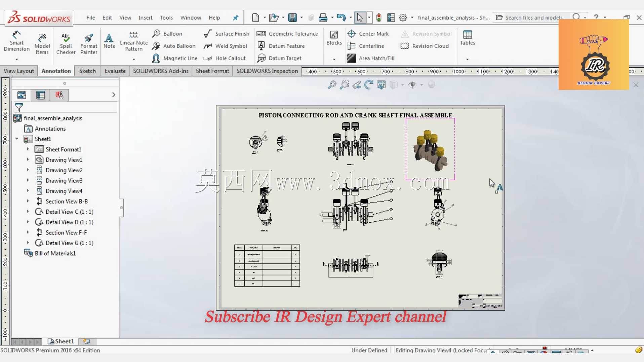This screenshot has height=362, width=644.
Task: Click the Rotate view icon
Action: (369, 85)
